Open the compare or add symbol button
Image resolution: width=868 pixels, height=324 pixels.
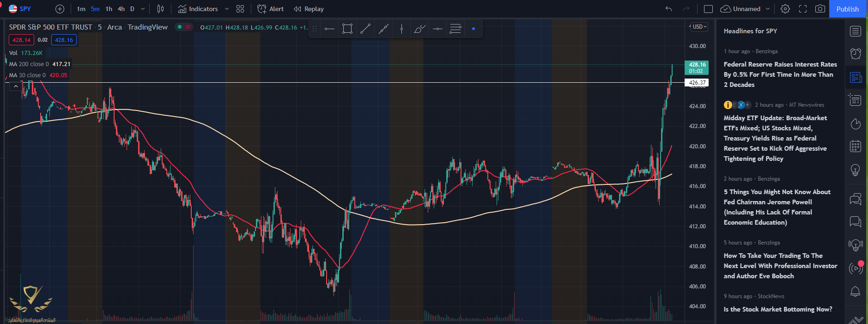point(60,9)
